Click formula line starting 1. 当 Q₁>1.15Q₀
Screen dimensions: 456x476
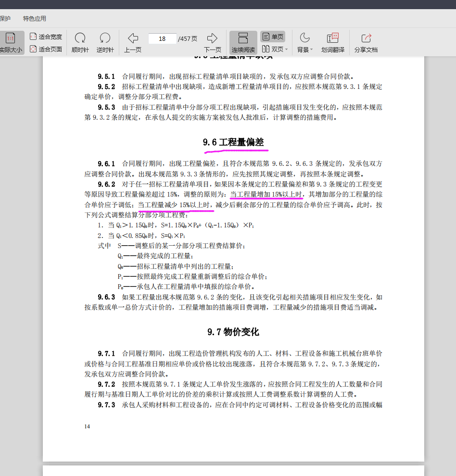pos(176,225)
